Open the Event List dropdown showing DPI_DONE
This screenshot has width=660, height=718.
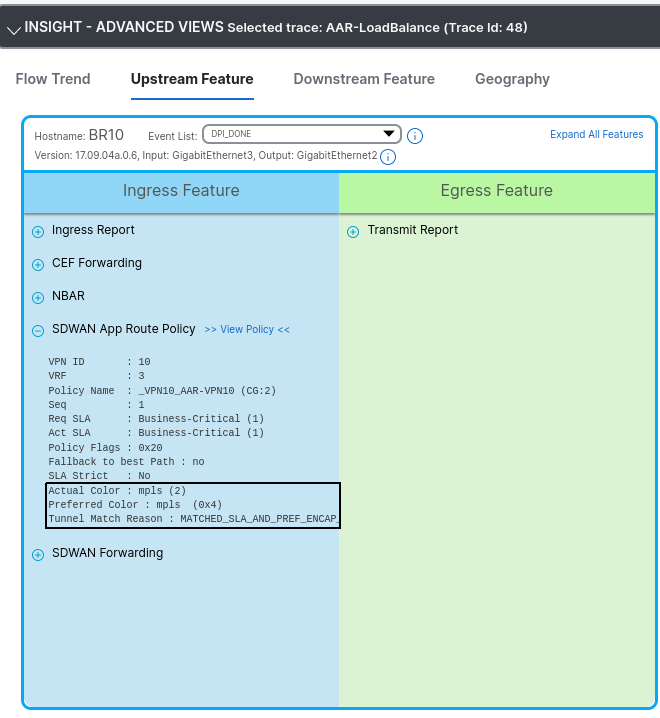301,134
